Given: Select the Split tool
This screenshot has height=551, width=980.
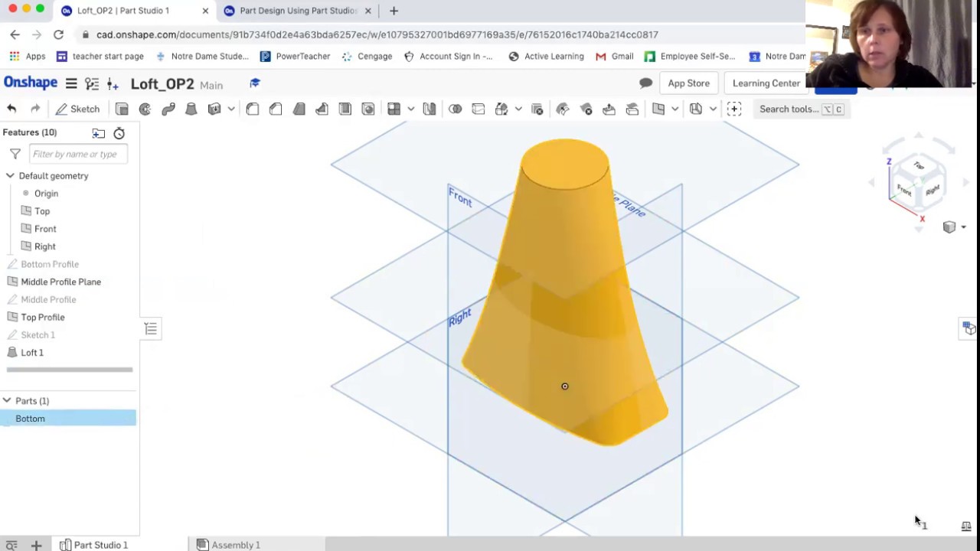Looking at the screenshot, I should pyautogui.click(x=479, y=109).
